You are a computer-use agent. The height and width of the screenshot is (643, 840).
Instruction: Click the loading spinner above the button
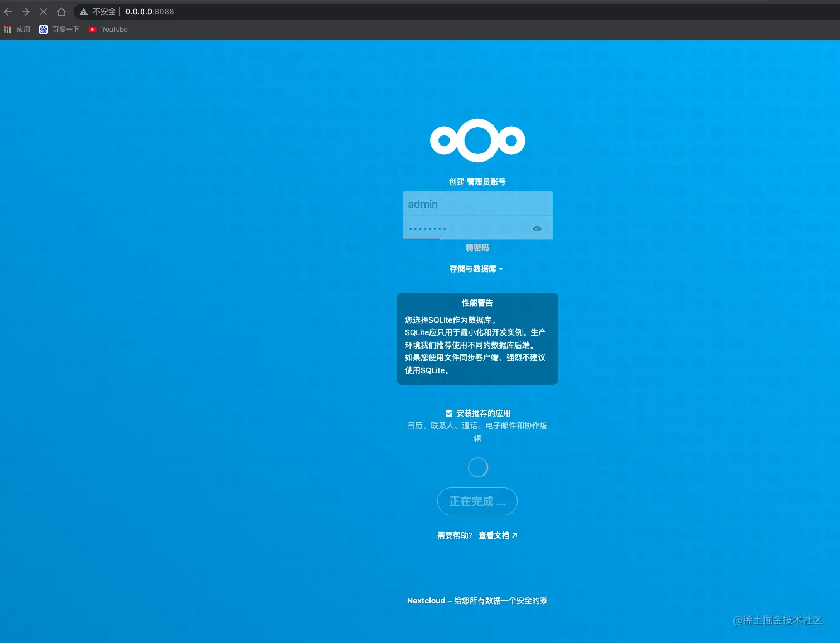click(478, 467)
